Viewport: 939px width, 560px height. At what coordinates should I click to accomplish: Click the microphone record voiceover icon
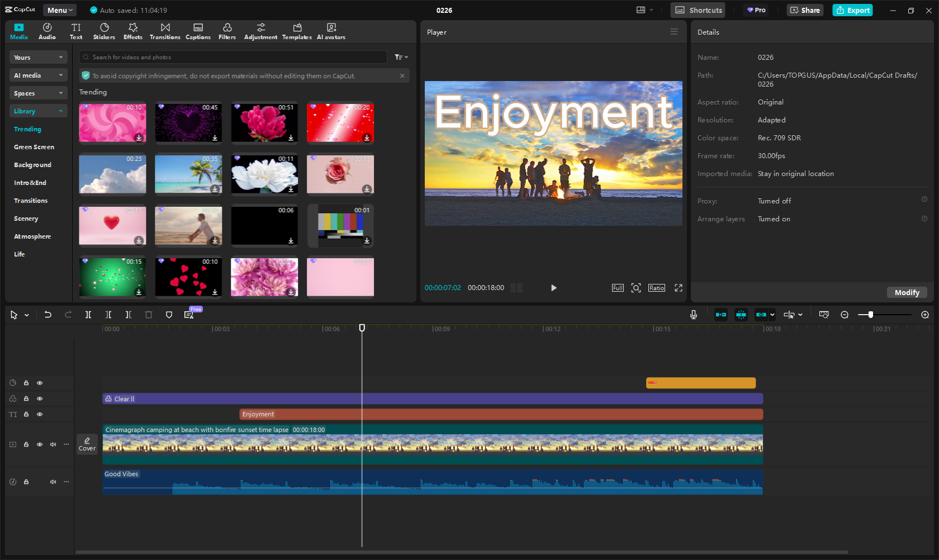tap(693, 315)
